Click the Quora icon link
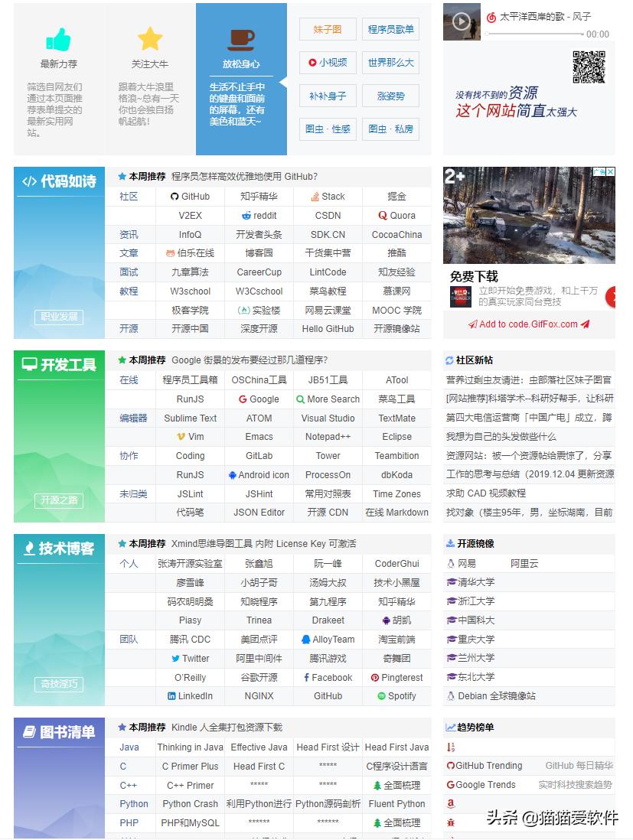 [383, 215]
